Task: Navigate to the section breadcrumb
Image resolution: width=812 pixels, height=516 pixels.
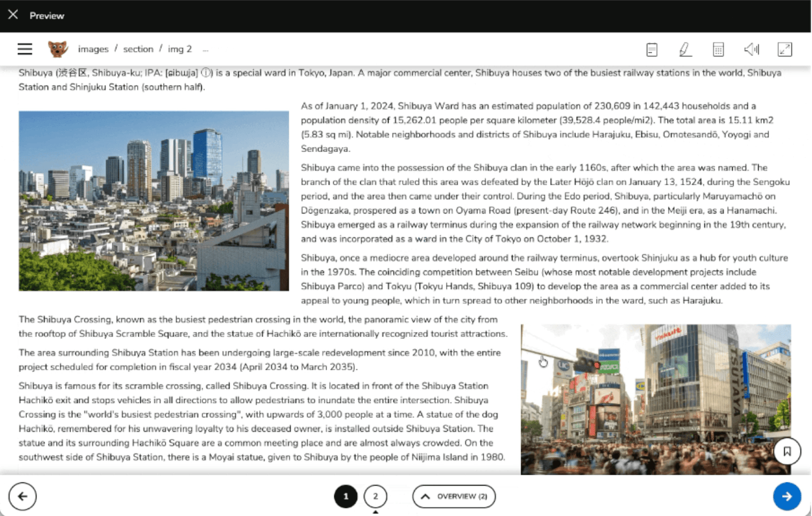Action: (x=138, y=49)
